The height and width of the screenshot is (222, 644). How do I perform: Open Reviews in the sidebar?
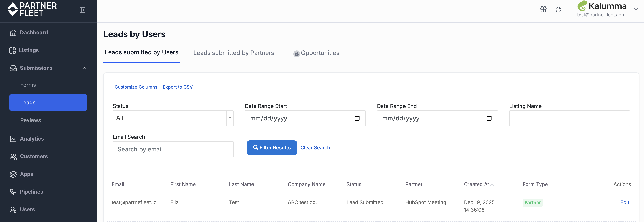(31, 120)
